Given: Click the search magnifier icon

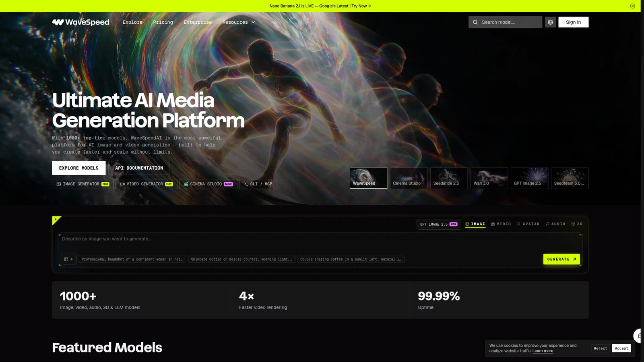Looking at the screenshot, I should [475, 22].
